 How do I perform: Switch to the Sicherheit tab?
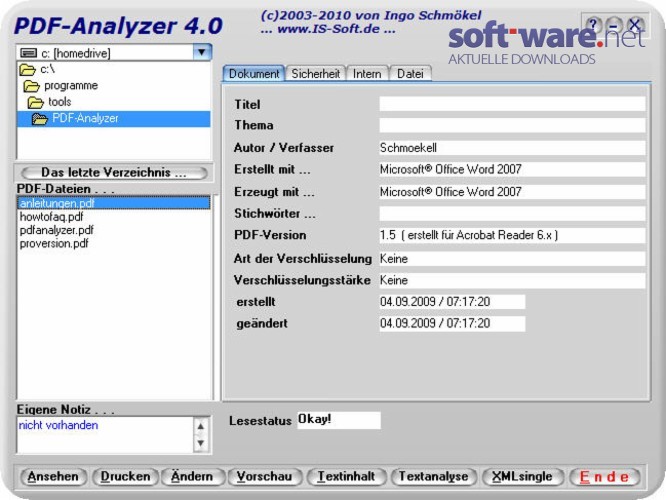pos(316,74)
